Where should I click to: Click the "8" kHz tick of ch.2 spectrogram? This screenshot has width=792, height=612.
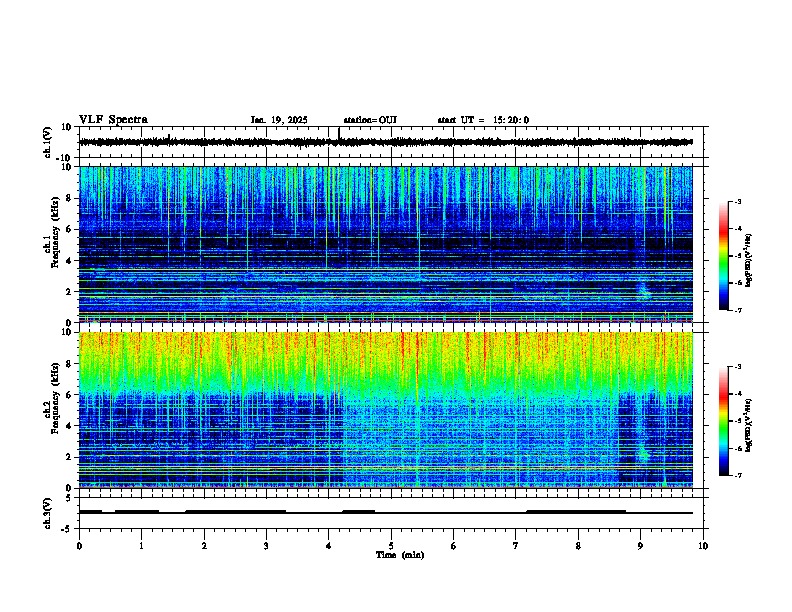click(69, 364)
